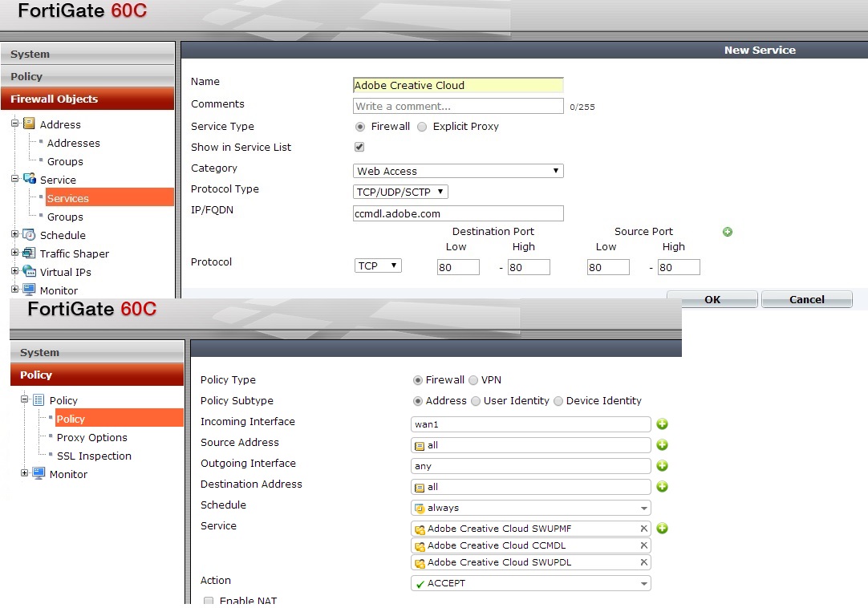Open the TCP protocol dropdown
The image size is (868, 608).
[378, 265]
